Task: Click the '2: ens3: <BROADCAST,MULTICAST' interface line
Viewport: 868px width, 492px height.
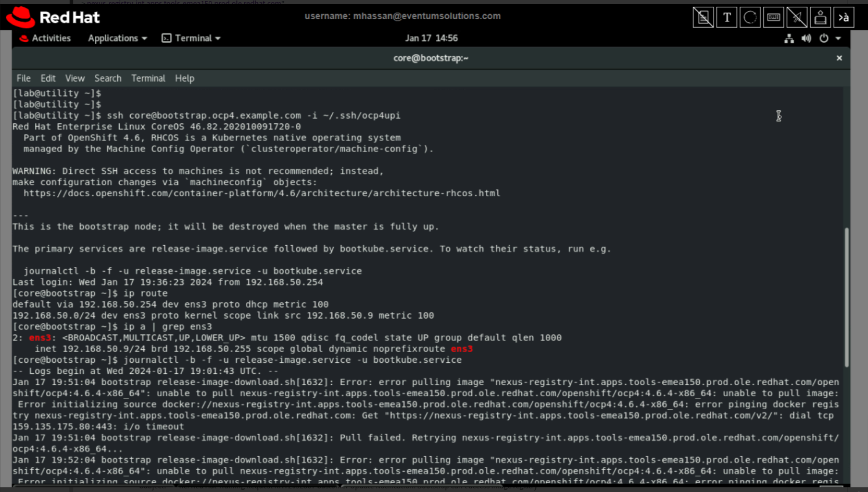Action: pyautogui.click(x=287, y=338)
